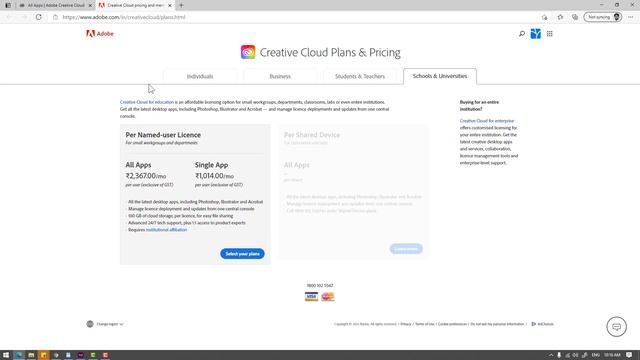Click the support phone number text
This screenshot has height=360, width=640.
coord(320,286)
